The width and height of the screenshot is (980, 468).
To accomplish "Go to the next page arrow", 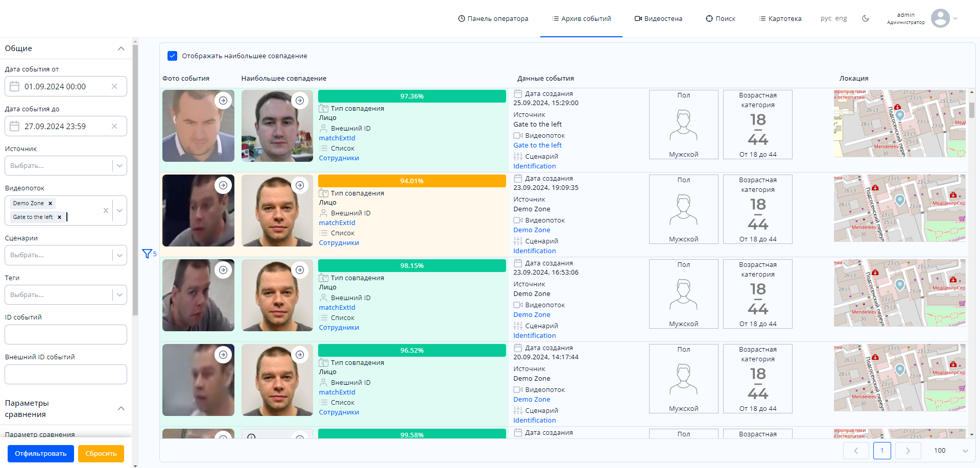I will point(907,451).
